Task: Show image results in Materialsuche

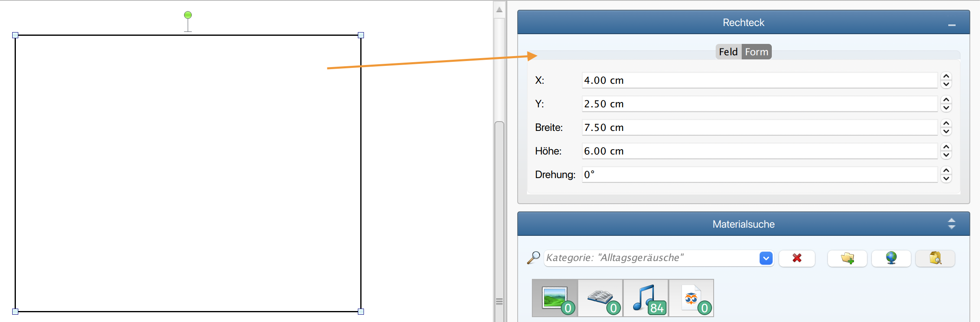Action: [555, 298]
